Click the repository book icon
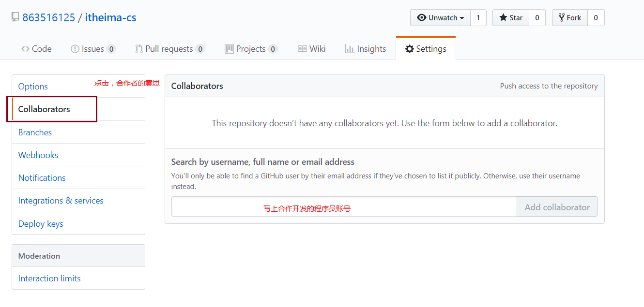Screen dimensions: 644x307 [x=15, y=17]
